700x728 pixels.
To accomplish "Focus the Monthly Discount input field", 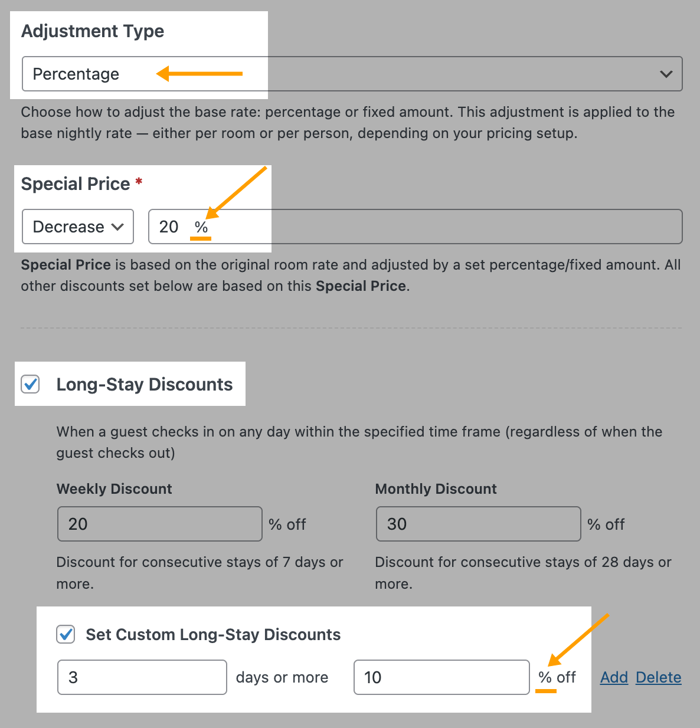I will pyautogui.click(x=478, y=524).
